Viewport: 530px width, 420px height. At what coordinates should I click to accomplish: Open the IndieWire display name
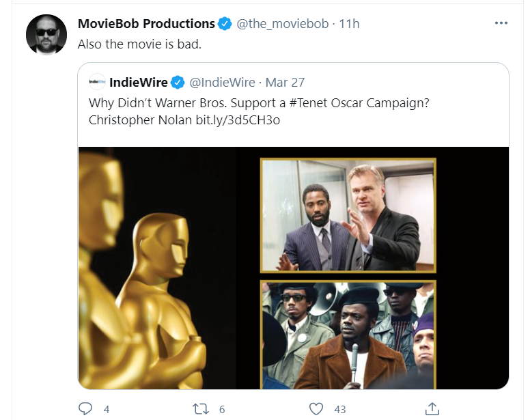coord(138,83)
